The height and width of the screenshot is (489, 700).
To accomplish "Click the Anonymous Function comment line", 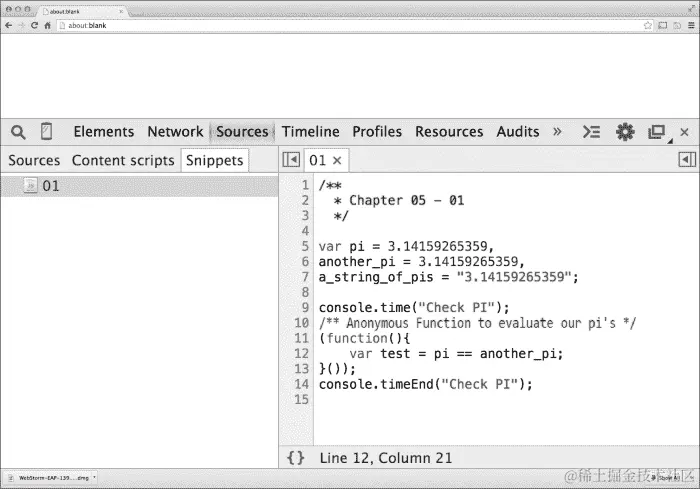I will point(478,323).
